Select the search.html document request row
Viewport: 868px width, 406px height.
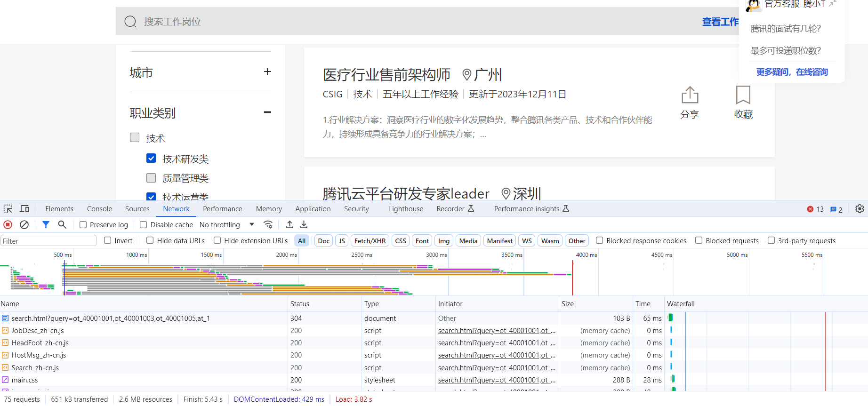coord(434,318)
